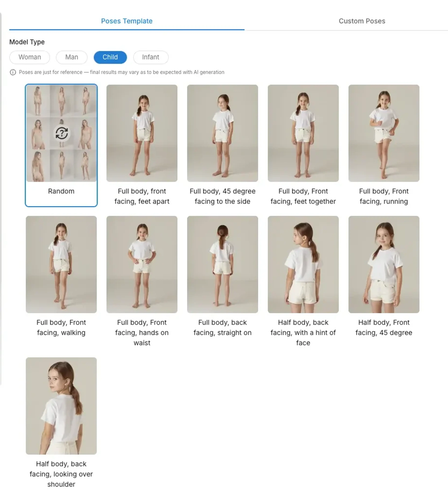The width and height of the screenshot is (448, 491).
Task: Select the hands on waist pose
Action: point(142,264)
